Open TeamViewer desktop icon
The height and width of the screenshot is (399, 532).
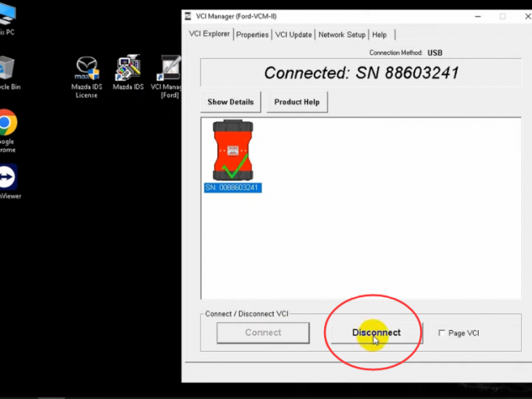[x=9, y=182]
